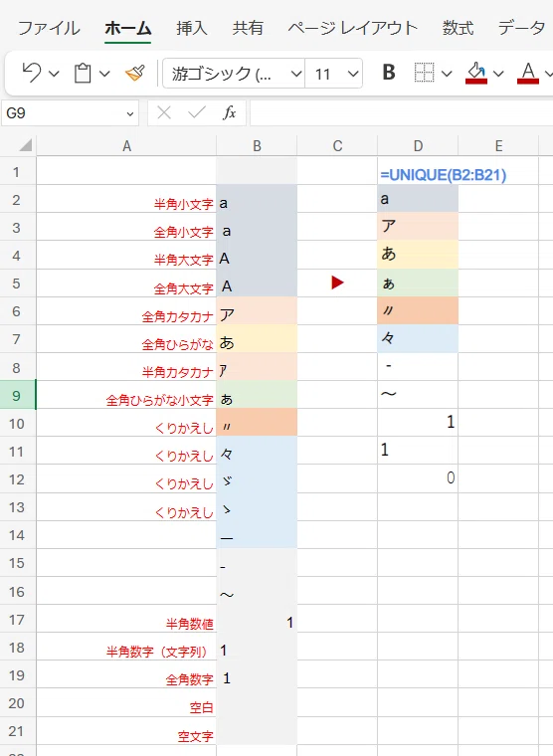The height and width of the screenshot is (756, 553).
Task: Open the fill color dropdown arrow
Action: 498,74
